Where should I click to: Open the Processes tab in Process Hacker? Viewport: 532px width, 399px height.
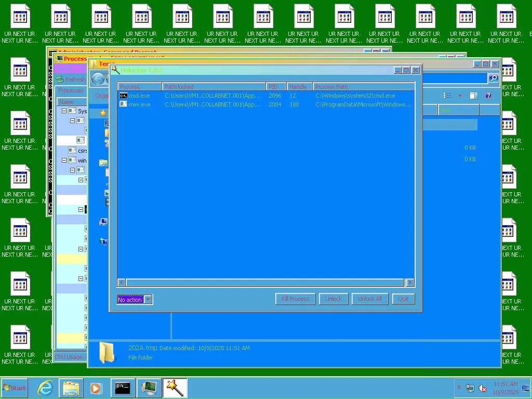(71, 90)
